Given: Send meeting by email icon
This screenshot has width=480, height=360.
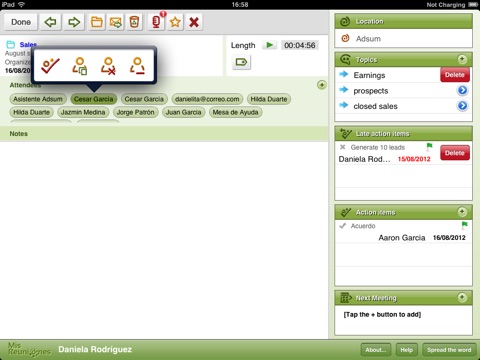Looking at the screenshot, I should point(115,22).
